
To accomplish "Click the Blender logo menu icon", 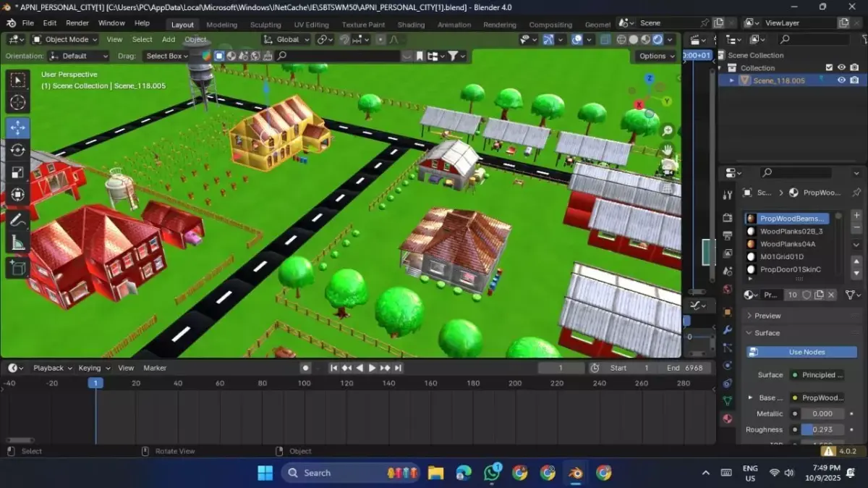I will (x=11, y=23).
